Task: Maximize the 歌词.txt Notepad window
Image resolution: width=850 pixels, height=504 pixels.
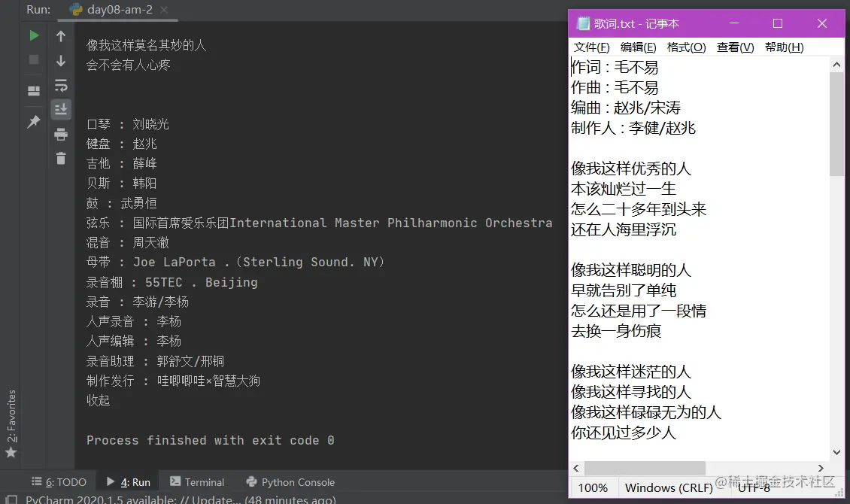Action: coord(777,23)
